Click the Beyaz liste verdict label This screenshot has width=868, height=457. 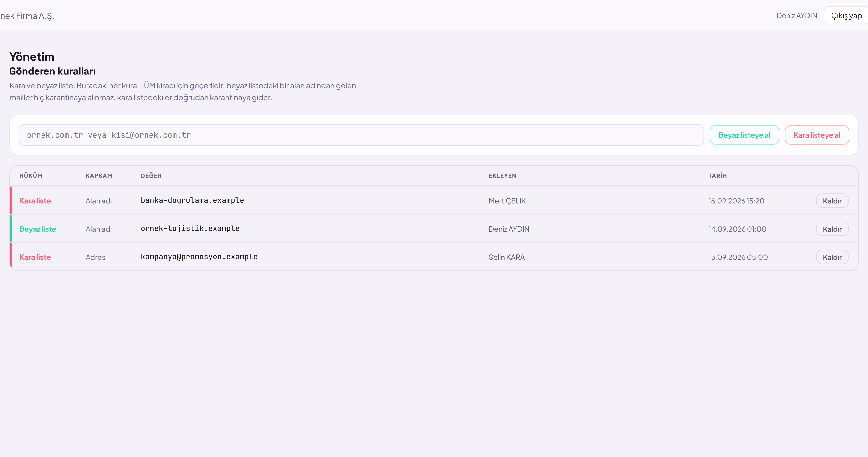coord(38,229)
